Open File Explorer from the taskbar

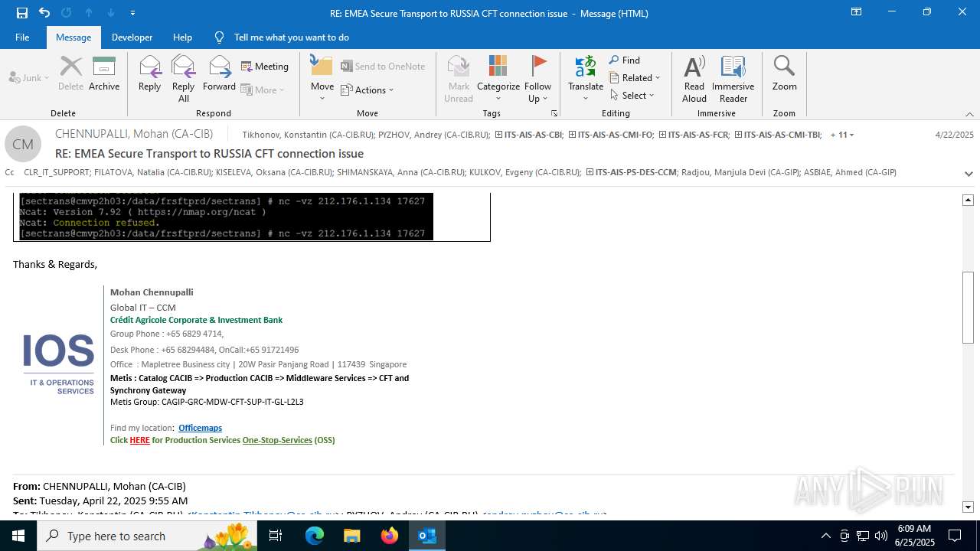[x=351, y=536]
